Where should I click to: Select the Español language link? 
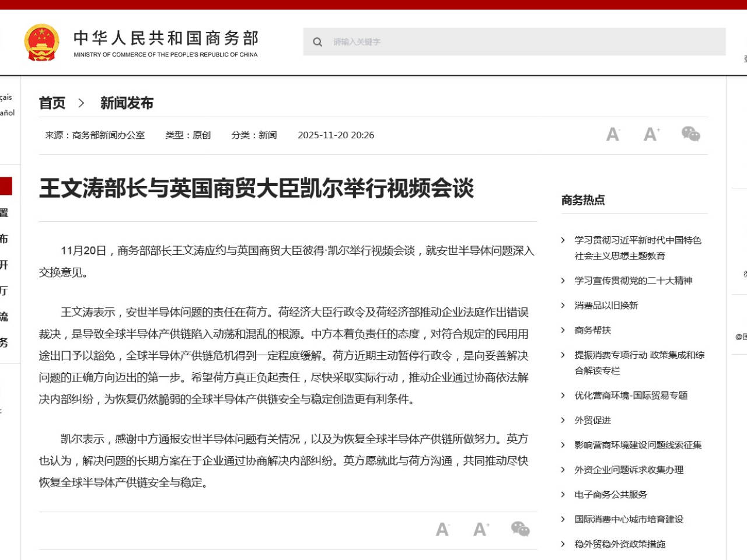point(7,113)
